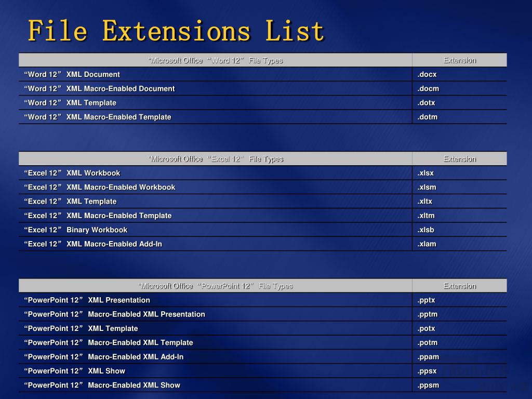Click the Word table Extension header
The width and height of the screenshot is (532, 399).
pyautogui.click(x=460, y=60)
